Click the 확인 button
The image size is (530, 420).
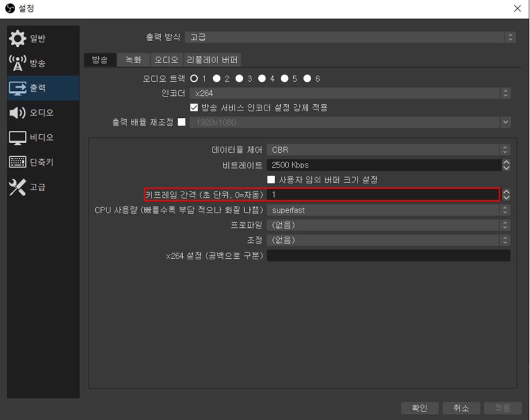pos(420,408)
